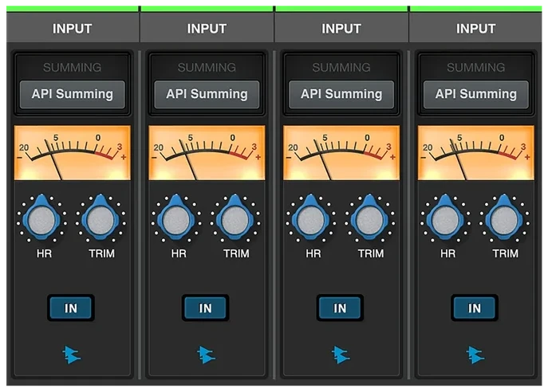Screen dimensions: 548x392
Task: Click the HR knob in third channel
Action: (311, 219)
